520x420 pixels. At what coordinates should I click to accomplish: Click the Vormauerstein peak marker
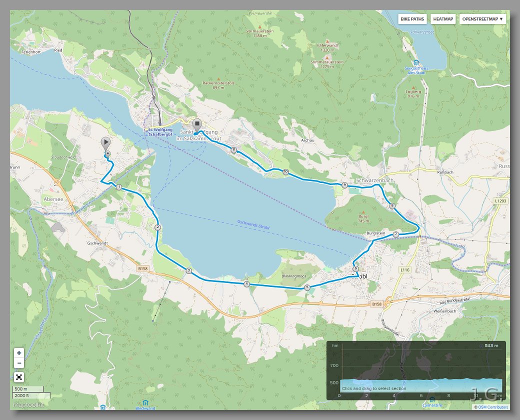pos(259,26)
